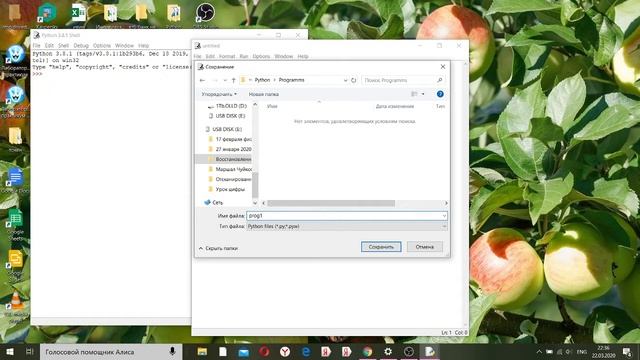Open Window menu in Python Shell window

pyautogui.click(x=124, y=45)
